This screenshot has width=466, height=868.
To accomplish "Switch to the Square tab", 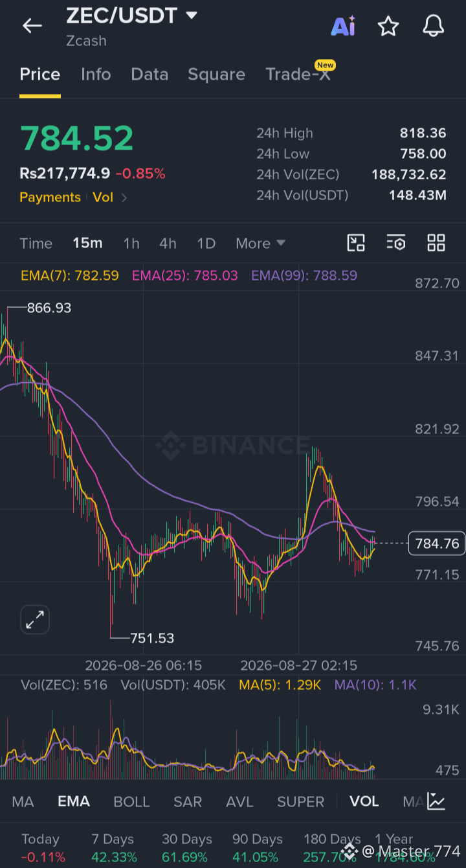I will tap(216, 74).
